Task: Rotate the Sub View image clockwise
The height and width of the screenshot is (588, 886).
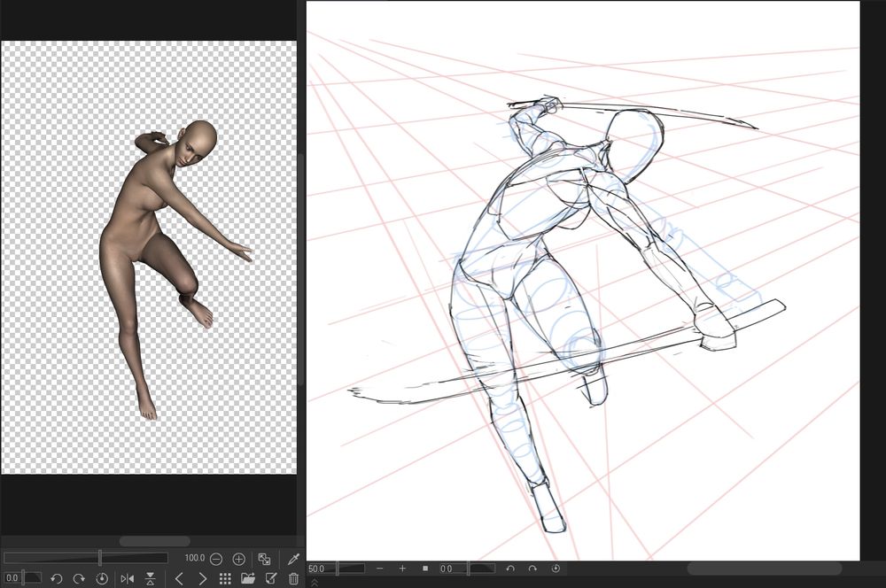Action: click(79, 579)
